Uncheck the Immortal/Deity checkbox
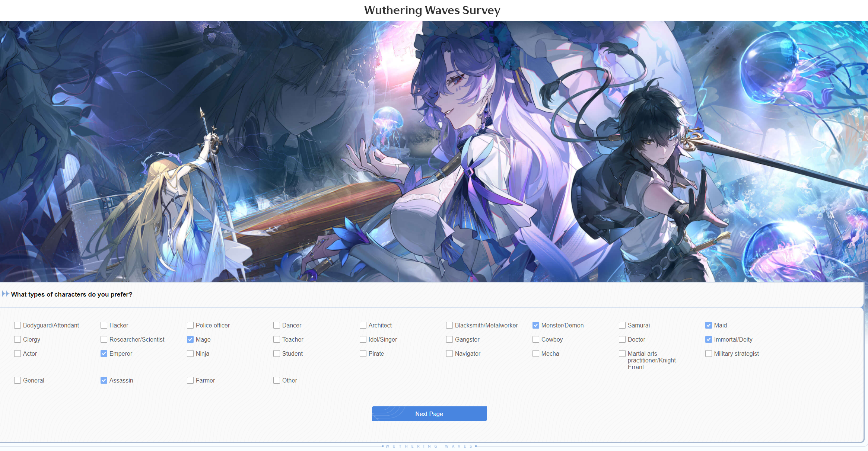This screenshot has width=868, height=451. click(x=709, y=339)
